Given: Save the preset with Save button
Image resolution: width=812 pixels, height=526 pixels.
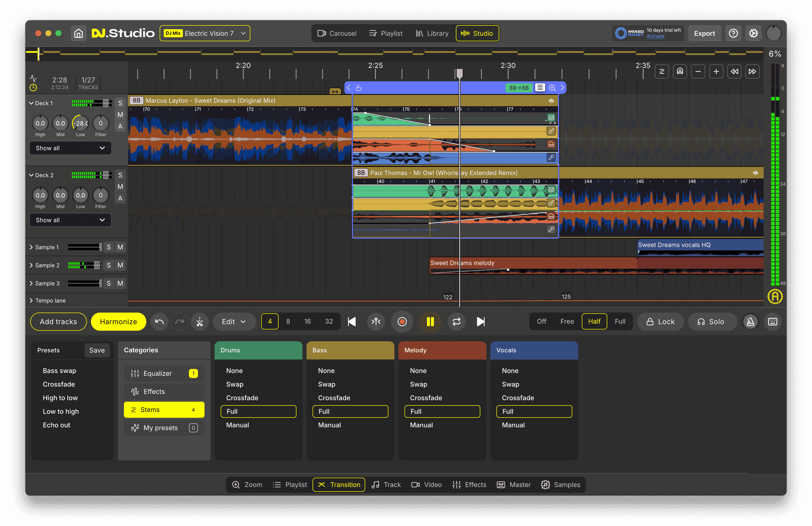Looking at the screenshot, I should click(x=97, y=350).
